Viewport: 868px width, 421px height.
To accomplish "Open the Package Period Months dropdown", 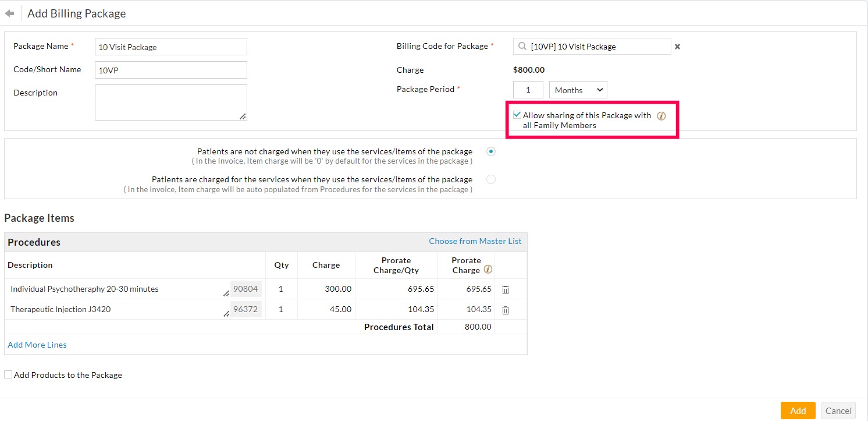I will point(577,90).
